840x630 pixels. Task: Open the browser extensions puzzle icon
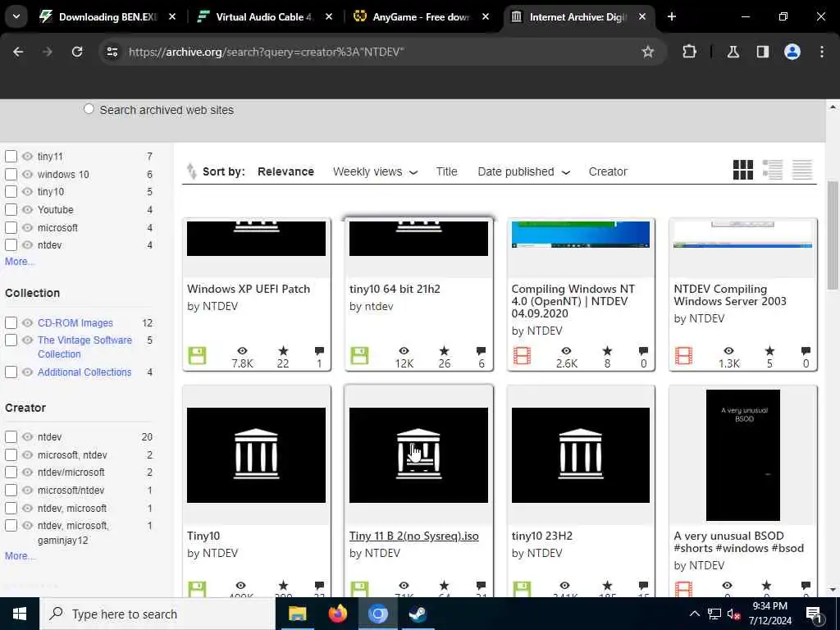coord(689,52)
